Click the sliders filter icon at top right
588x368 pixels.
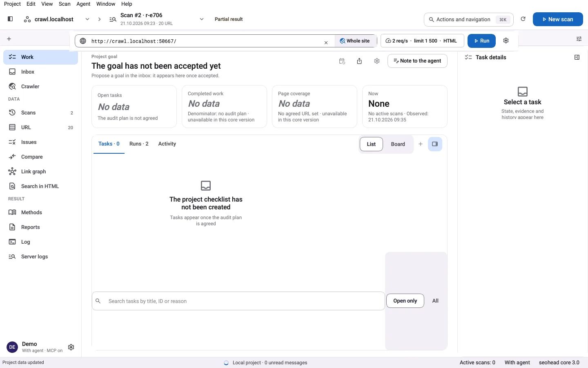tap(579, 39)
